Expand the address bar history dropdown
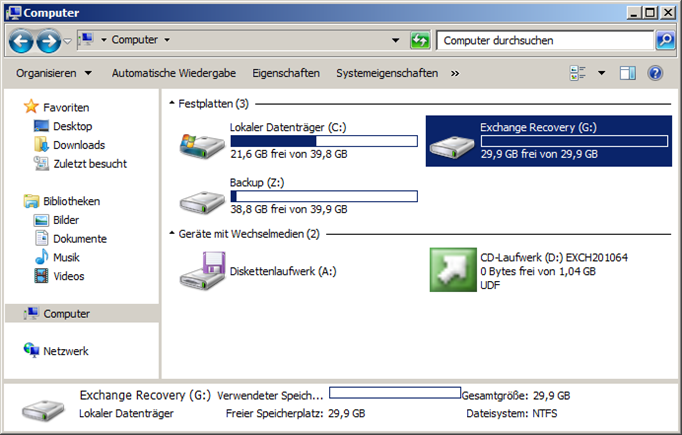 (398, 41)
